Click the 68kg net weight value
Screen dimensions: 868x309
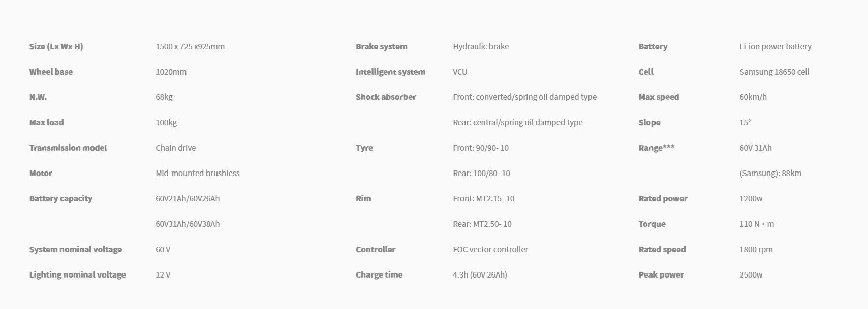click(164, 97)
